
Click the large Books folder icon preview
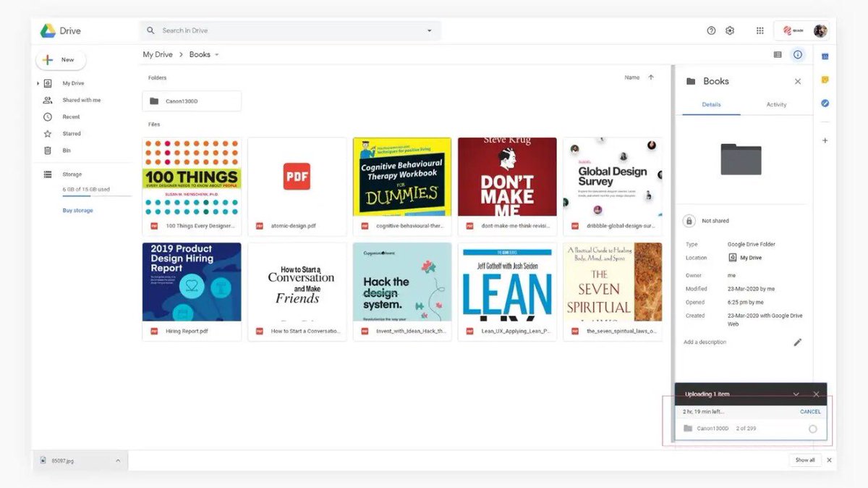(741, 159)
